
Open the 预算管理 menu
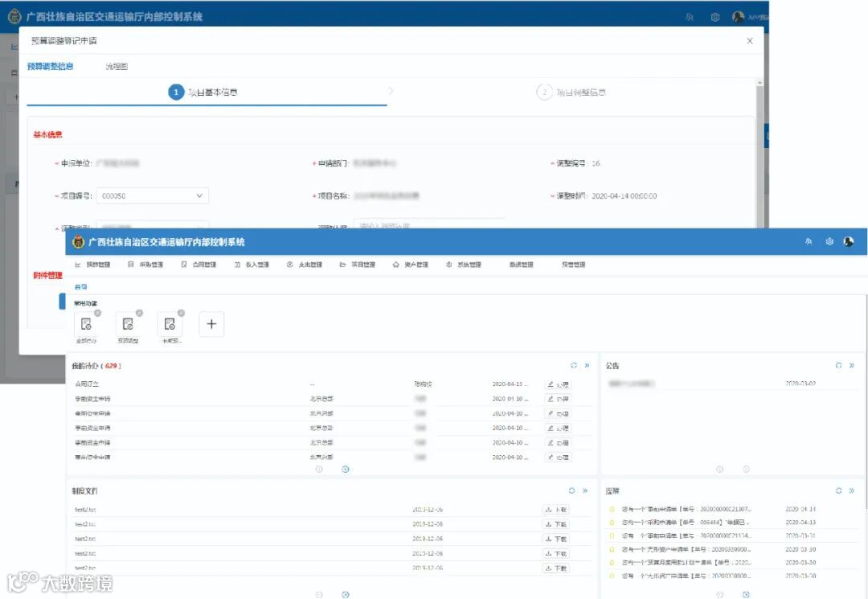pyautogui.click(x=93, y=265)
